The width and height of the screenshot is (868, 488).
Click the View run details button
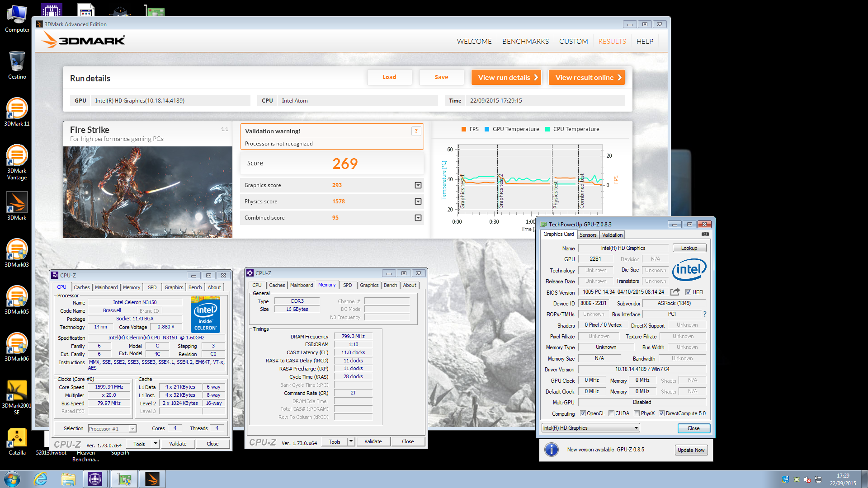pos(506,77)
